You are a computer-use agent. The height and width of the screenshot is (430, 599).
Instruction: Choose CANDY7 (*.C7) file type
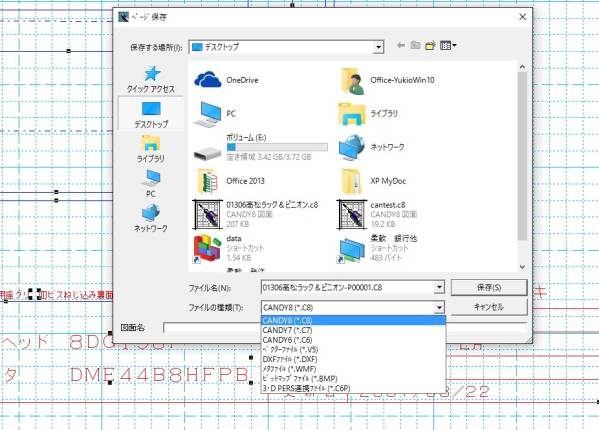(353, 330)
